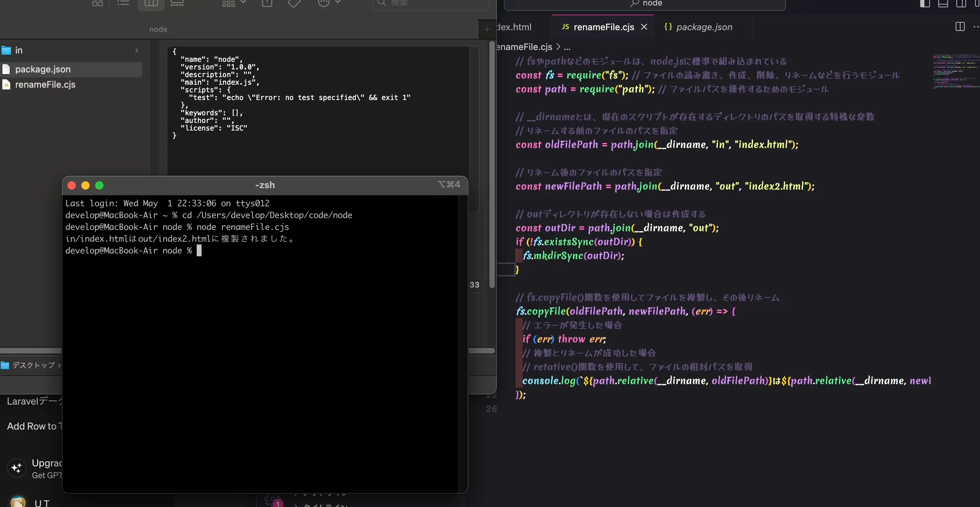Click the Finder share icon

coord(267,3)
